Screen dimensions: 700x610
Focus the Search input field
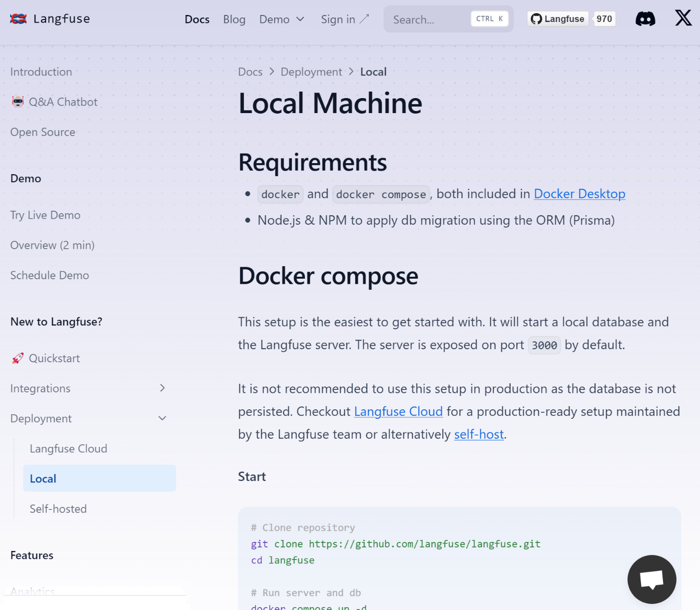pos(448,19)
